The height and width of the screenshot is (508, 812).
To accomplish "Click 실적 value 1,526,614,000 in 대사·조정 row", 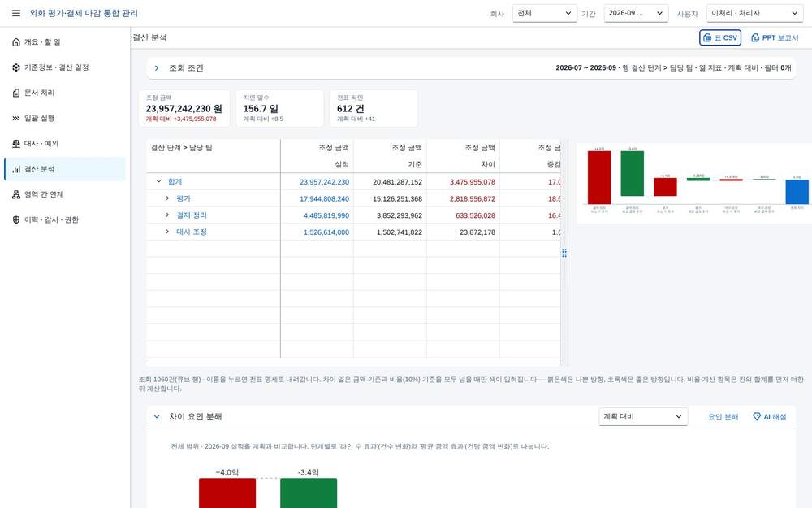I will [x=326, y=232].
